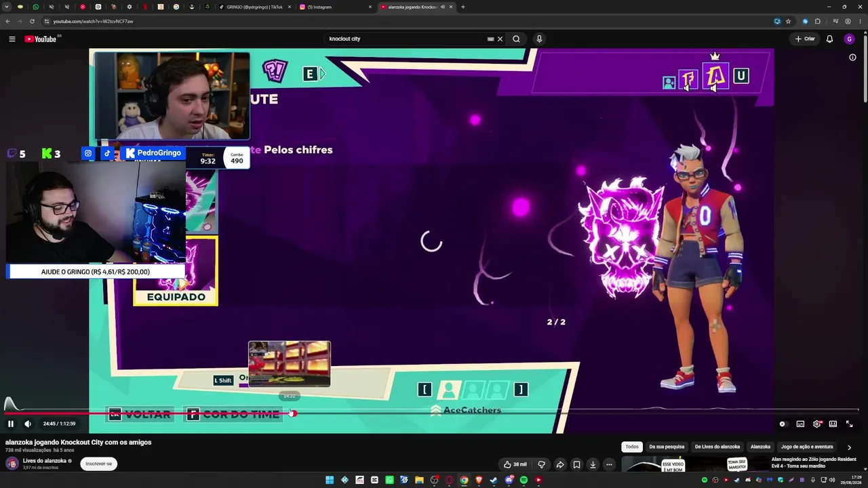Viewport: 868px width, 488px height.
Task: Click the red video progress scrubber
Action: click(293, 413)
